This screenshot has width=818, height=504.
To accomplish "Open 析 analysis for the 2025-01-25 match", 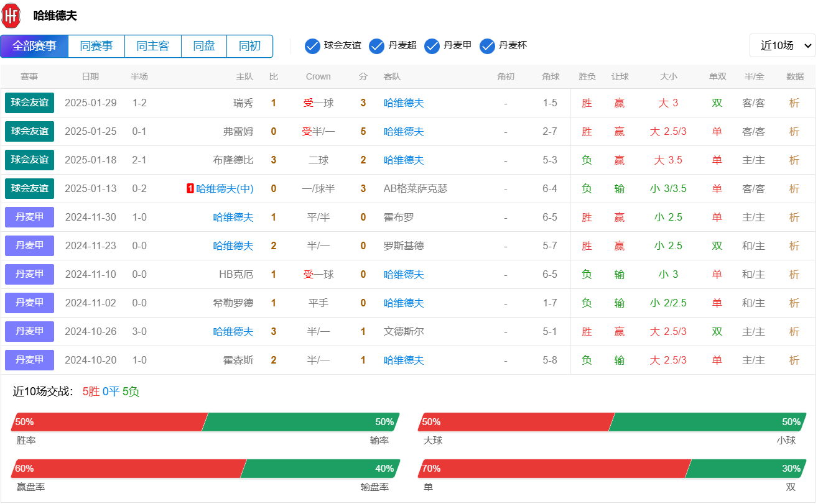I will pos(794,131).
